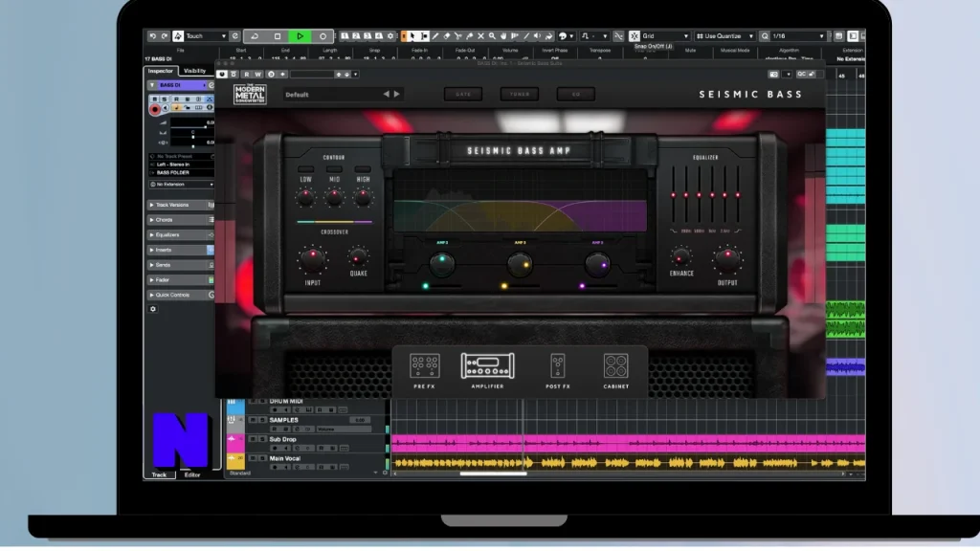Select the Glue tool

click(469, 36)
